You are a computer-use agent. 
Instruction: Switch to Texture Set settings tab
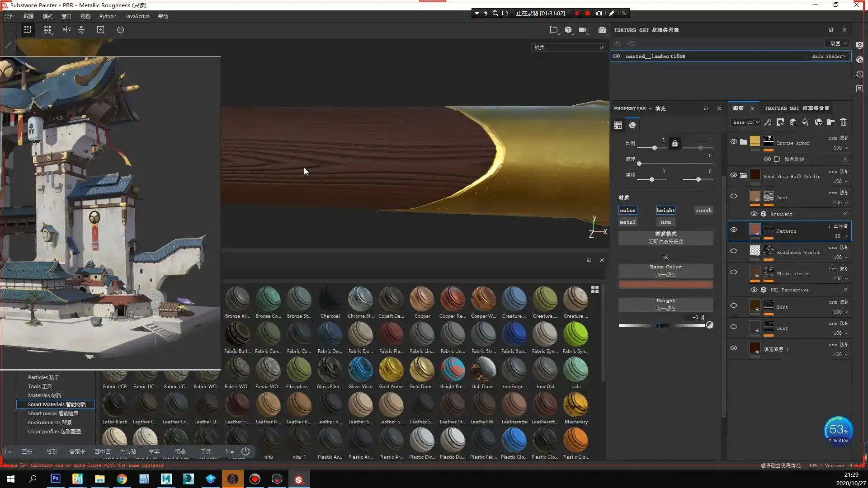pyautogui.click(x=797, y=108)
